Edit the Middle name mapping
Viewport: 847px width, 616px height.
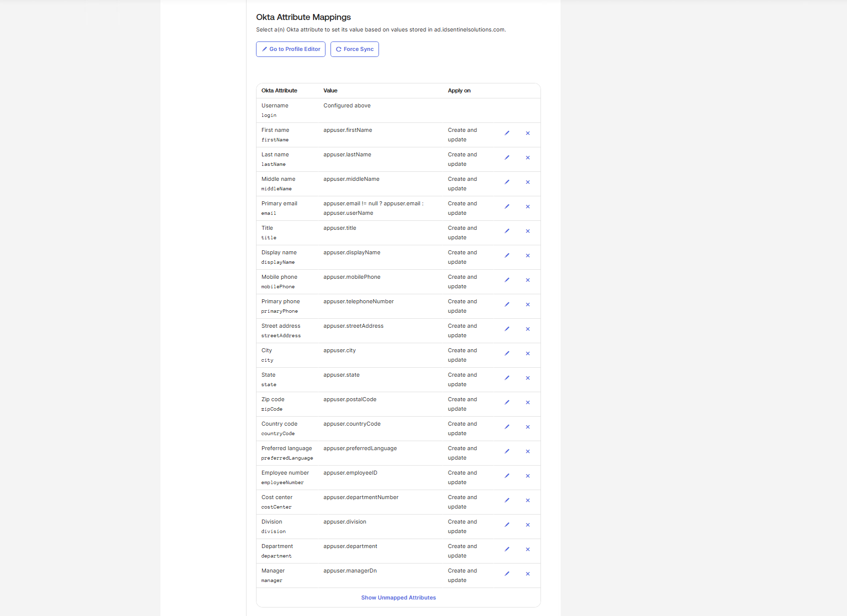[x=507, y=182]
